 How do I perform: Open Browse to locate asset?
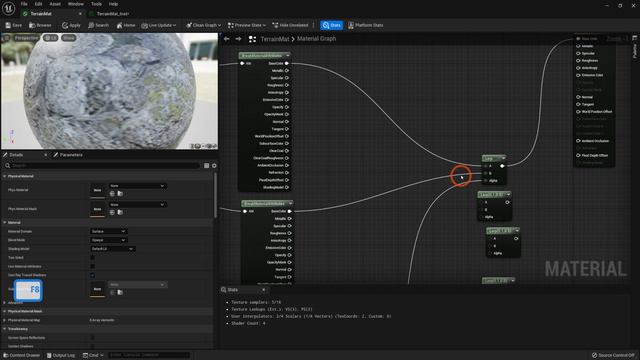point(40,25)
